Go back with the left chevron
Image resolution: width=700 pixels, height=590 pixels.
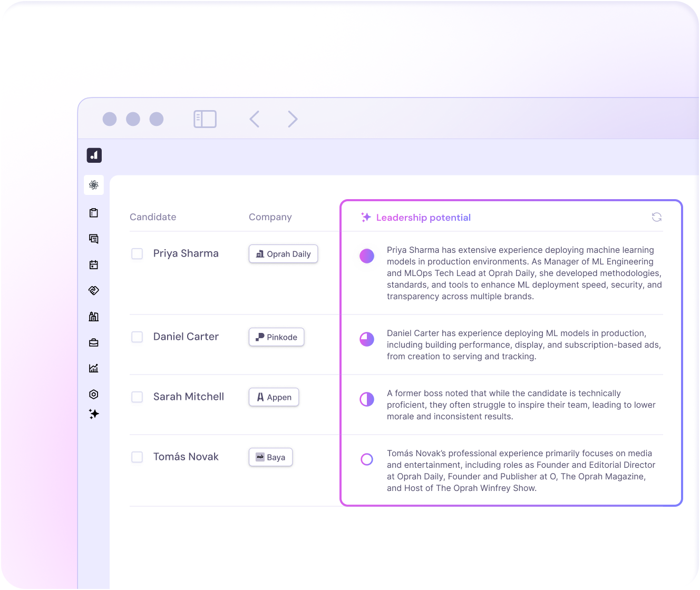[255, 119]
